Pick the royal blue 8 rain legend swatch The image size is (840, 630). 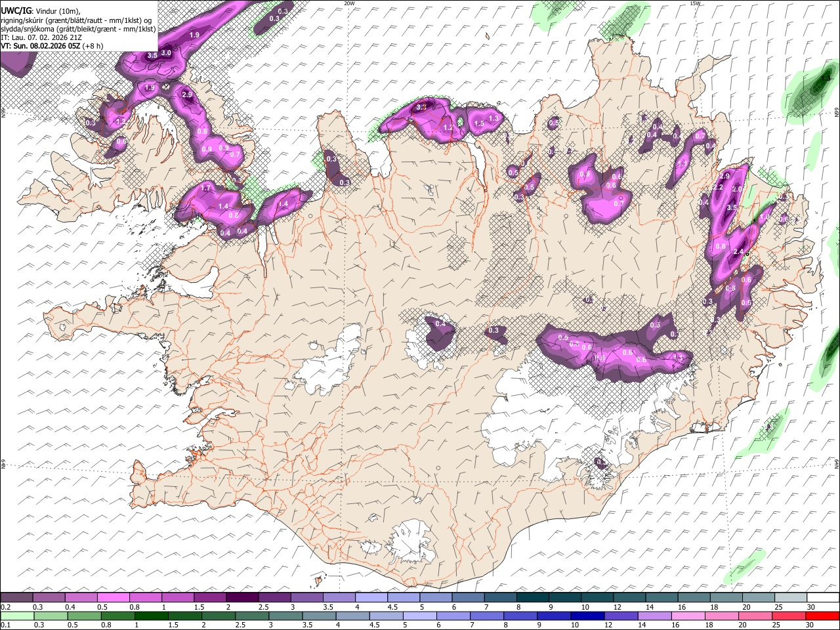(520, 616)
